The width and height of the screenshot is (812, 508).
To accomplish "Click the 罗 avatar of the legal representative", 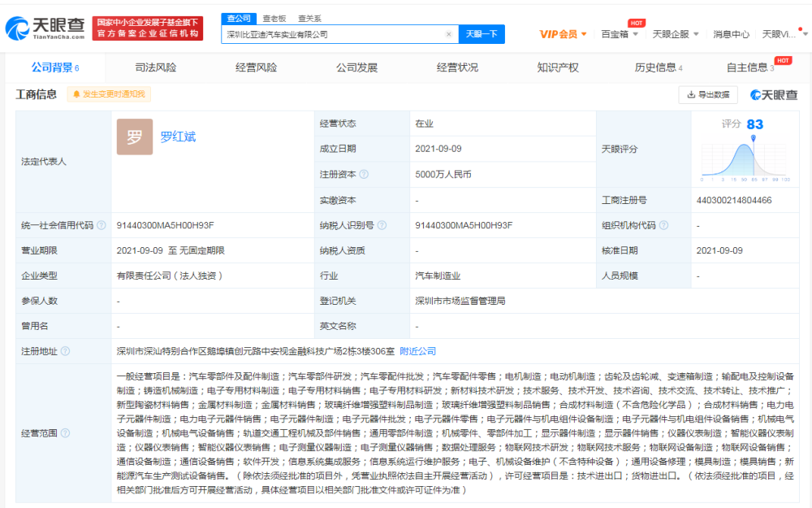I will pos(135,137).
